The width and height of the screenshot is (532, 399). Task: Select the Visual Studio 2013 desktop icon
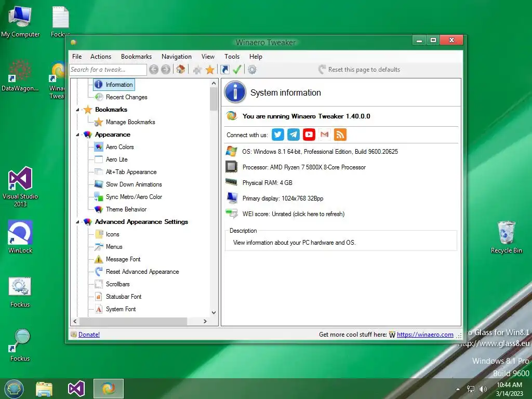pos(20,187)
